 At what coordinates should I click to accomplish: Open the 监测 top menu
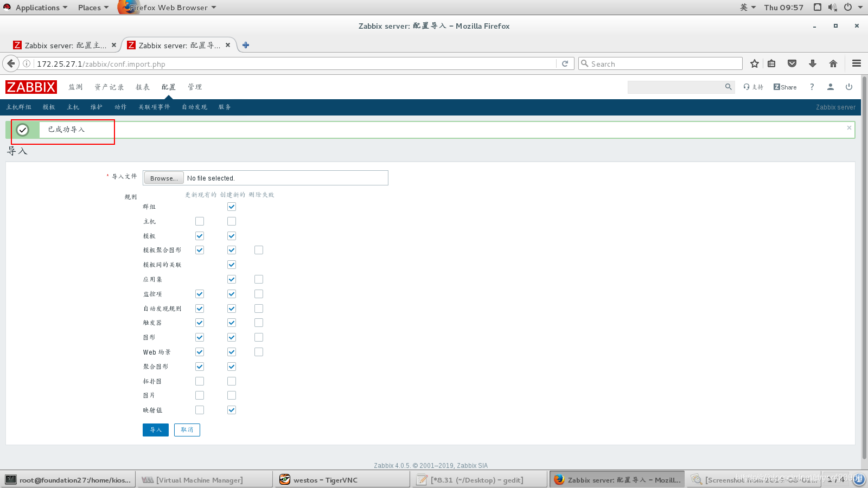click(75, 87)
